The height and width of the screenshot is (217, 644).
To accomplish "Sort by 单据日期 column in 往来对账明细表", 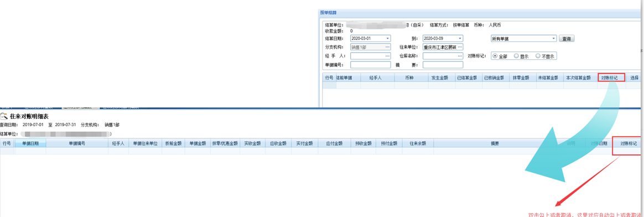I will pyautogui.click(x=30, y=143).
